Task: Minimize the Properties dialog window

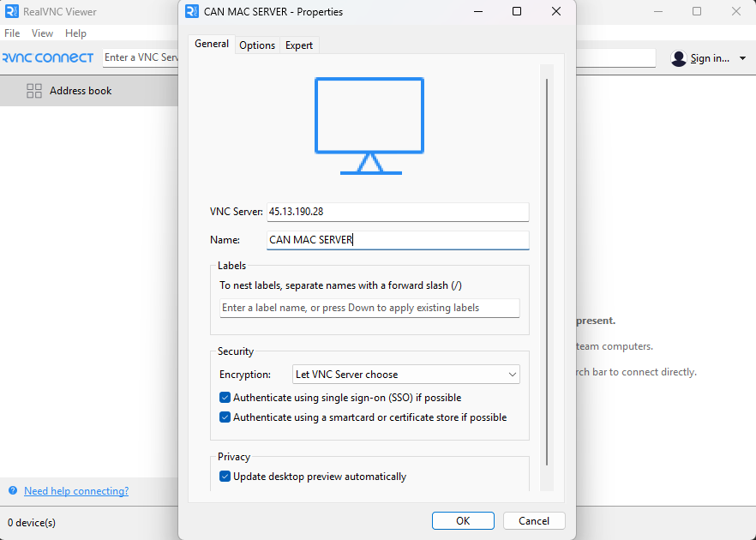Action: click(x=478, y=12)
